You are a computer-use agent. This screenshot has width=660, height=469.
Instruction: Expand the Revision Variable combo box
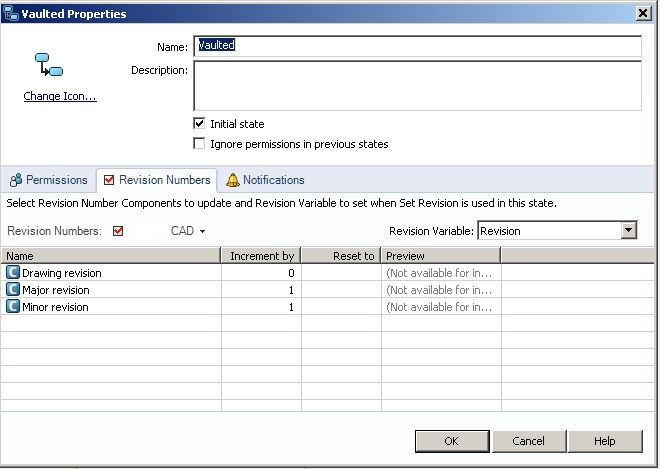629,231
